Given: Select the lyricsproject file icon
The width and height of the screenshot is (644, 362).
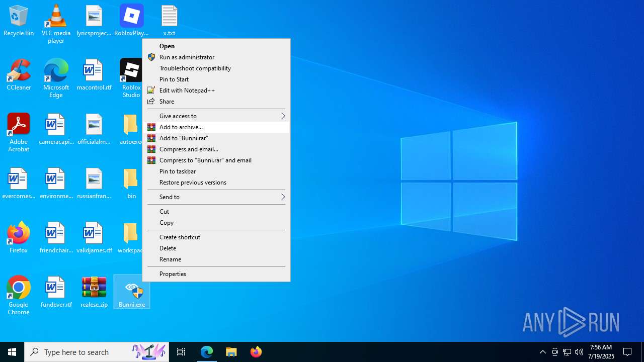Looking at the screenshot, I should (94, 21).
